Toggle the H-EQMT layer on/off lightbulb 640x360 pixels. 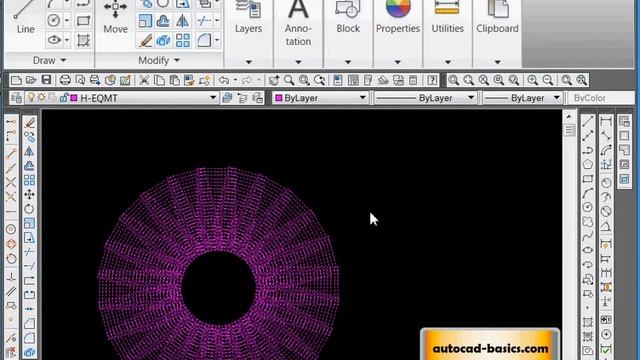coord(31,98)
